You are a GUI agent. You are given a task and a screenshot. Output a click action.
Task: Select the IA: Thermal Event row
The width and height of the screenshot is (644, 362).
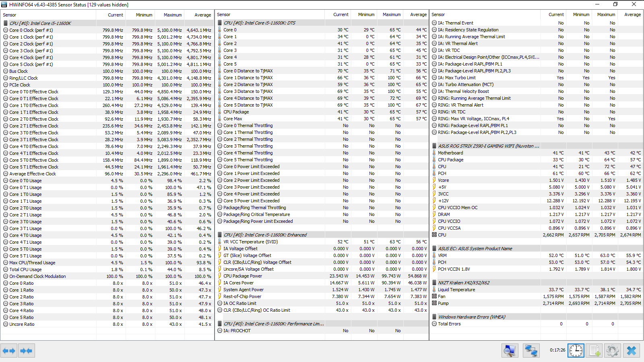pyautogui.click(x=537, y=23)
